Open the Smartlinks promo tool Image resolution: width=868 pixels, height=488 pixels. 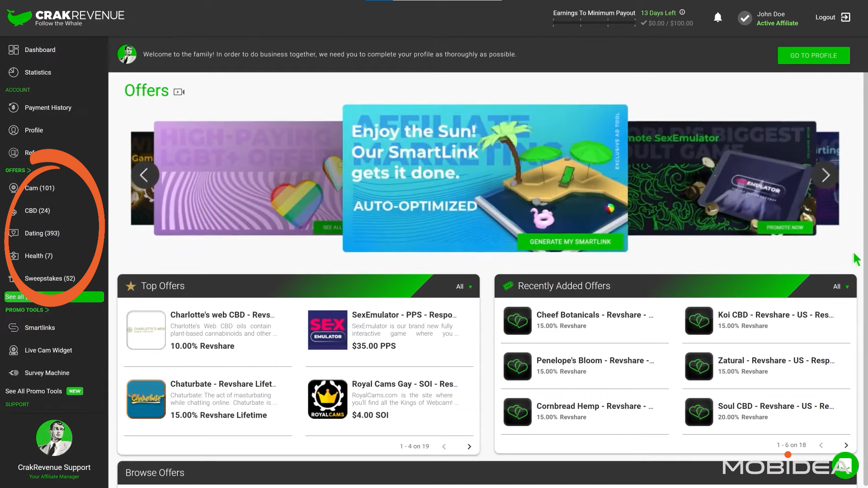(40, 328)
